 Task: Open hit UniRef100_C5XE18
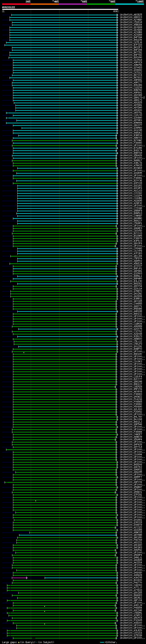pyautogui.click(x=131, y=22)
